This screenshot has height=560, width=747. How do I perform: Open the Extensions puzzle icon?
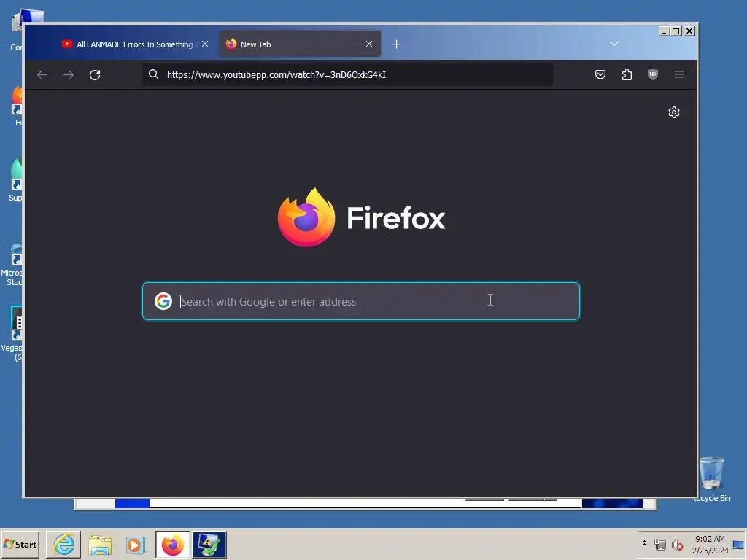[627, 74]
